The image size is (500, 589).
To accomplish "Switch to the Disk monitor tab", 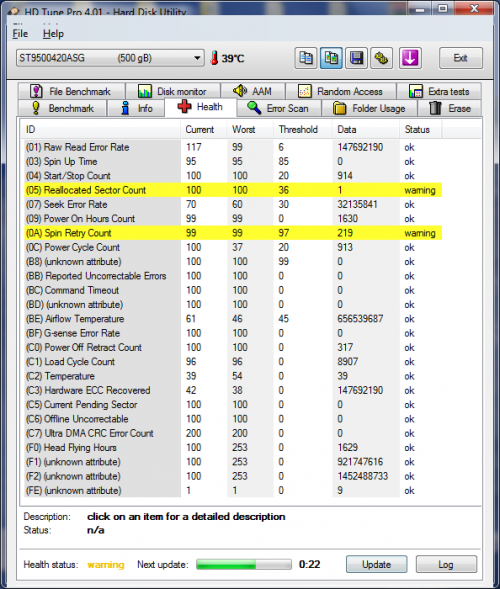I will point(173,91).
